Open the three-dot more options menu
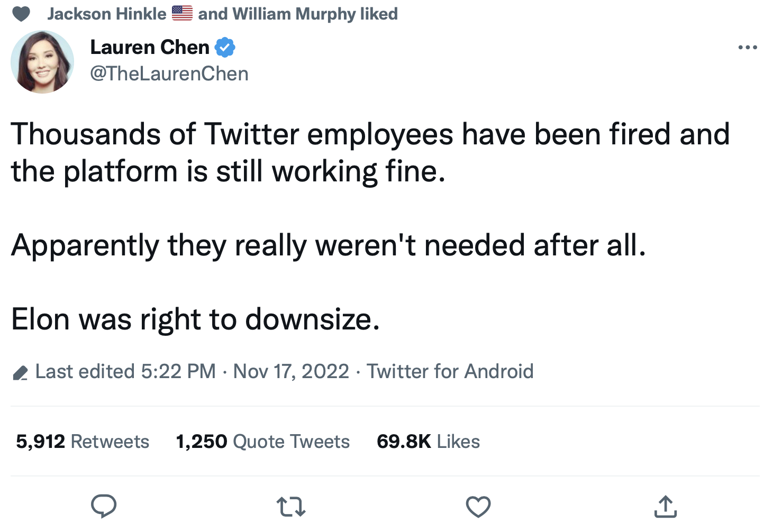 coord(747,48)
